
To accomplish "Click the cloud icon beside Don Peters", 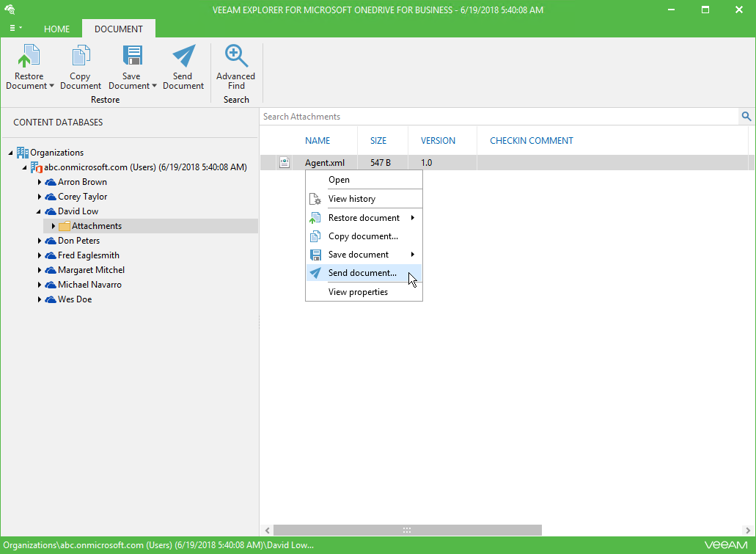I will [51, 241].
